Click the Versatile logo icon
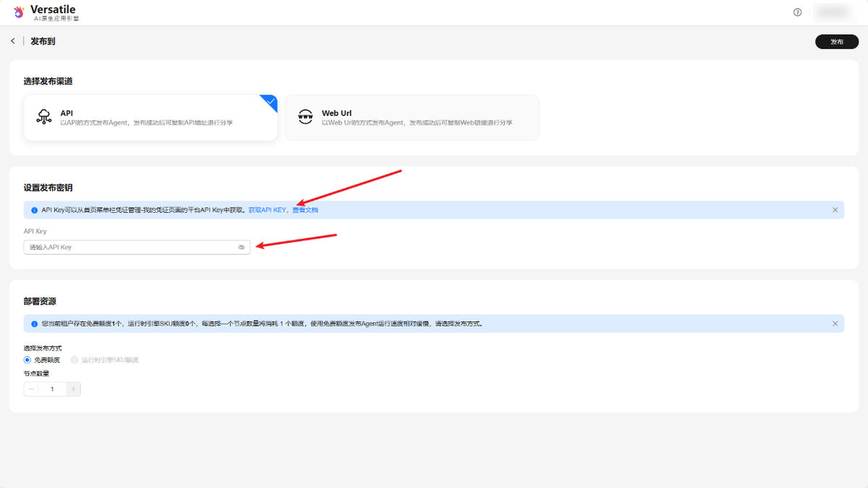868x488 pixels. pos(19,12)
